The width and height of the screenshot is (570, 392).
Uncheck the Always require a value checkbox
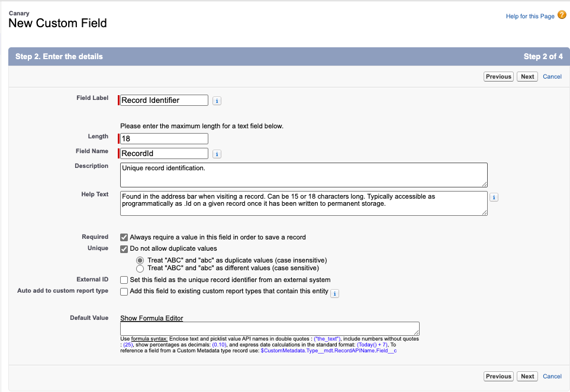[124, 237]
